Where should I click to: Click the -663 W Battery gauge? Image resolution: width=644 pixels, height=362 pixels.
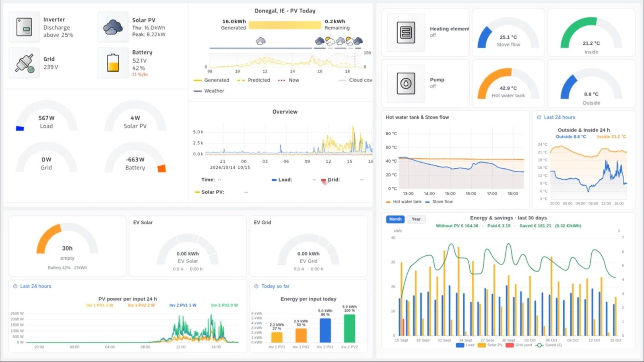pyautogui.click(x=135, y=158)
